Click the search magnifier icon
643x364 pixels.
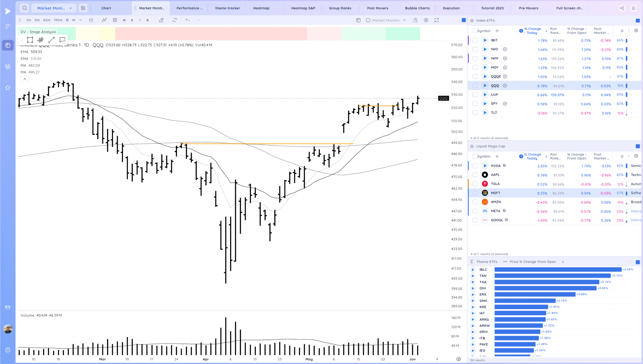click(24, 8)
